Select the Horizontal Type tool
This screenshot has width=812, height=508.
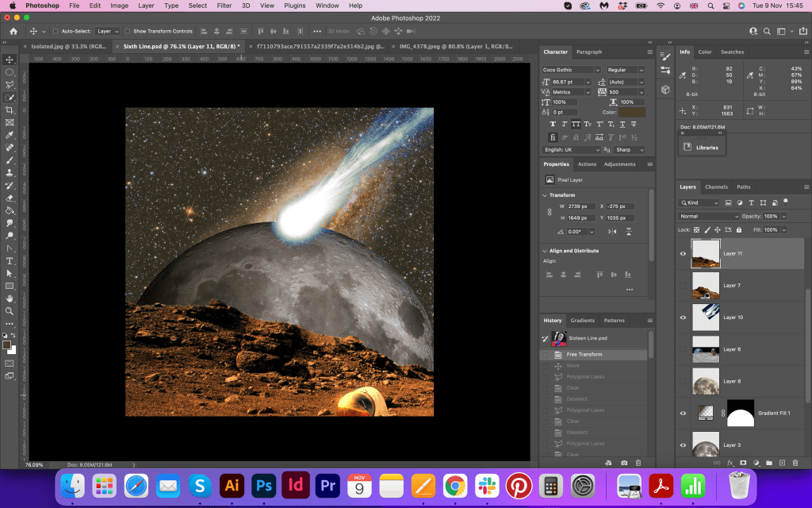coord(10,260)
